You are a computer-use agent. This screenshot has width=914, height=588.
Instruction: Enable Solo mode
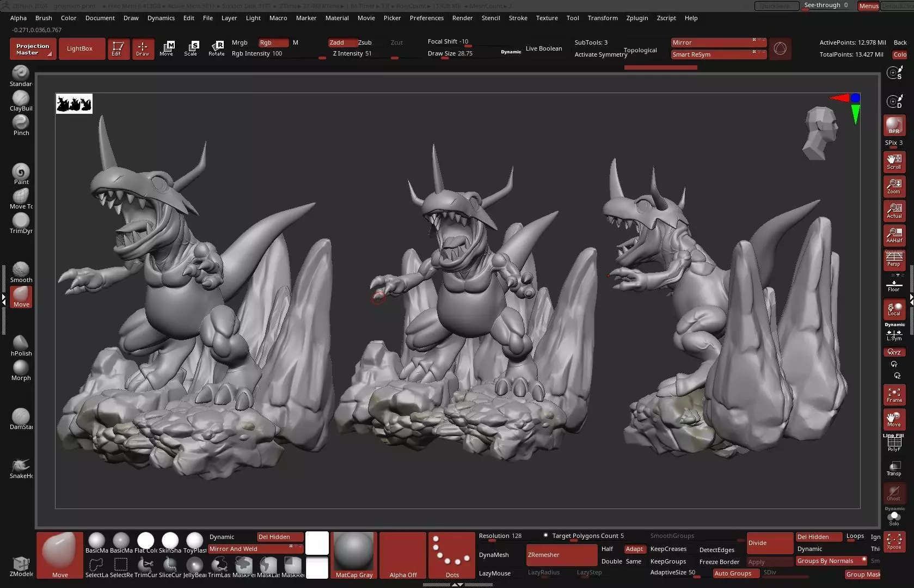tap(894, 518)
